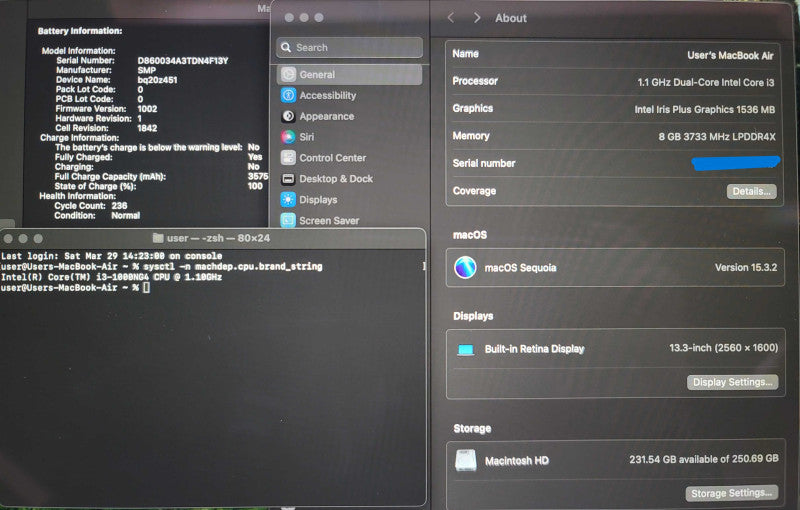Click Condition value Normal
This screenshot has width=800, height=510.
(x=126, y=215)
